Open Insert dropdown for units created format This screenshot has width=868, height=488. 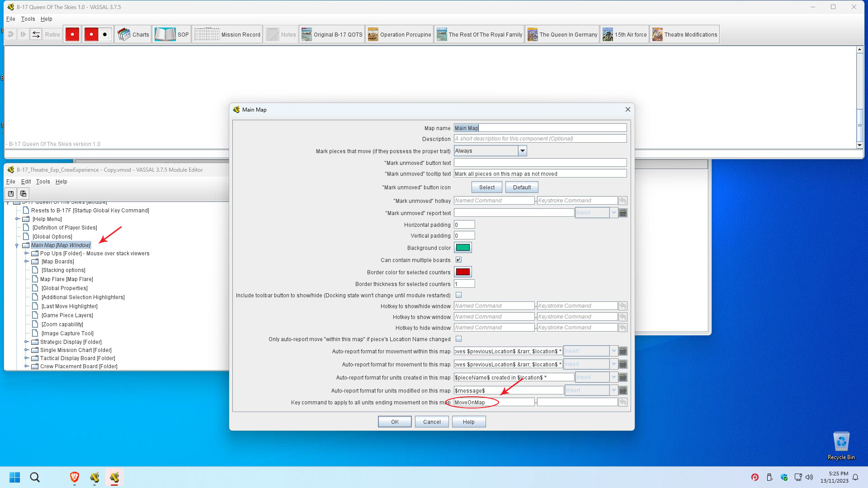coord(596,377)
